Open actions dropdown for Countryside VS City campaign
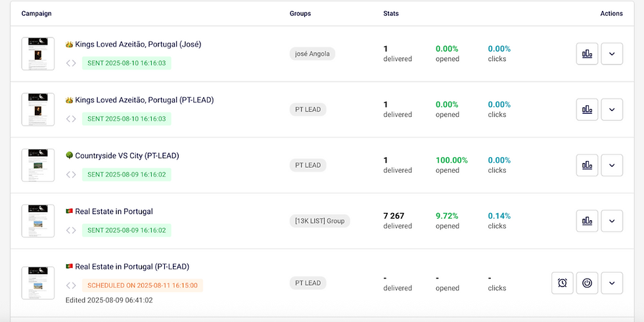Screen dimensions: 644x322 pyautogui.click(x=612, y=165)
